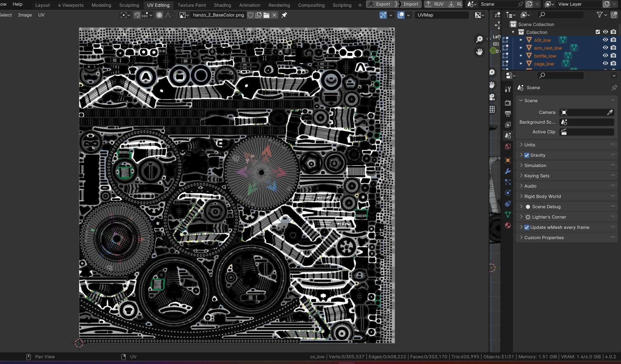The width and height of the screenshot is (621, 364).
Task: Click the pin image icon
Action: pos(284,15)
